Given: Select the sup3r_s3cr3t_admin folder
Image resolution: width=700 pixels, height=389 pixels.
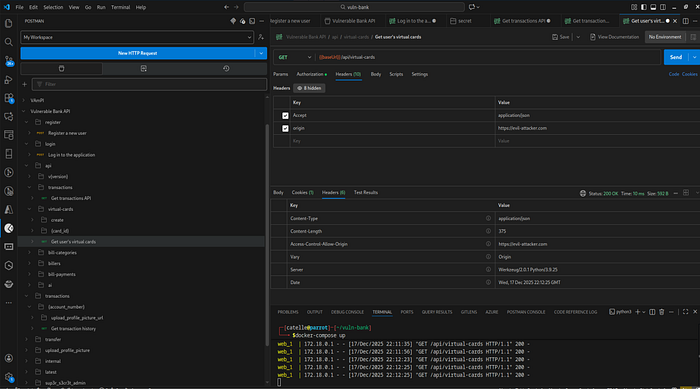Looking at the screenshot, I should (65, 383).
